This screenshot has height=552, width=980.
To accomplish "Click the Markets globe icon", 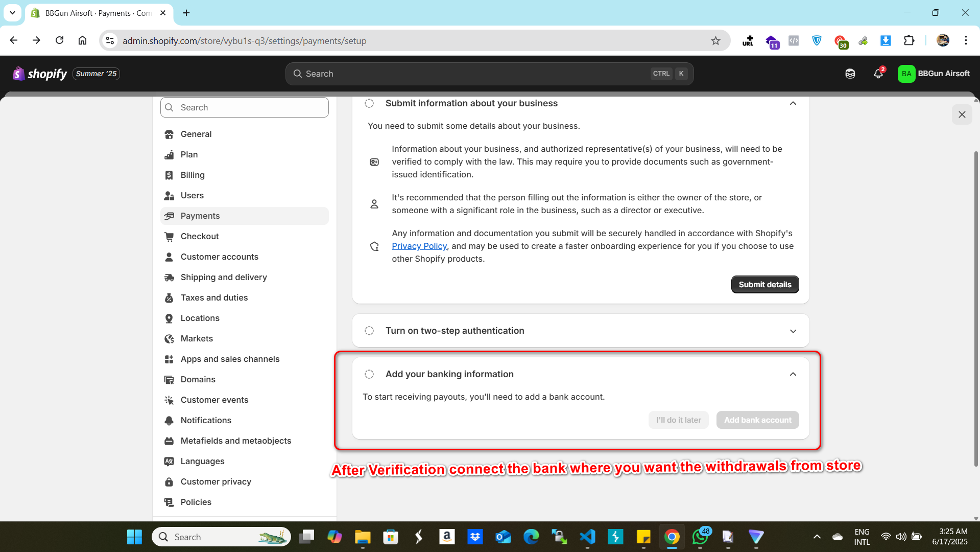I will click(169, 338).
